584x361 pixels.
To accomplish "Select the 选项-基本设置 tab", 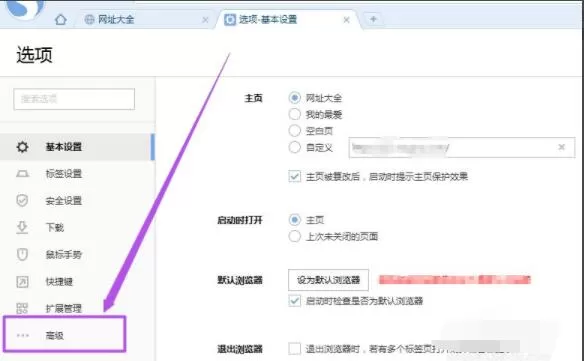I will (x=288, y=19).
